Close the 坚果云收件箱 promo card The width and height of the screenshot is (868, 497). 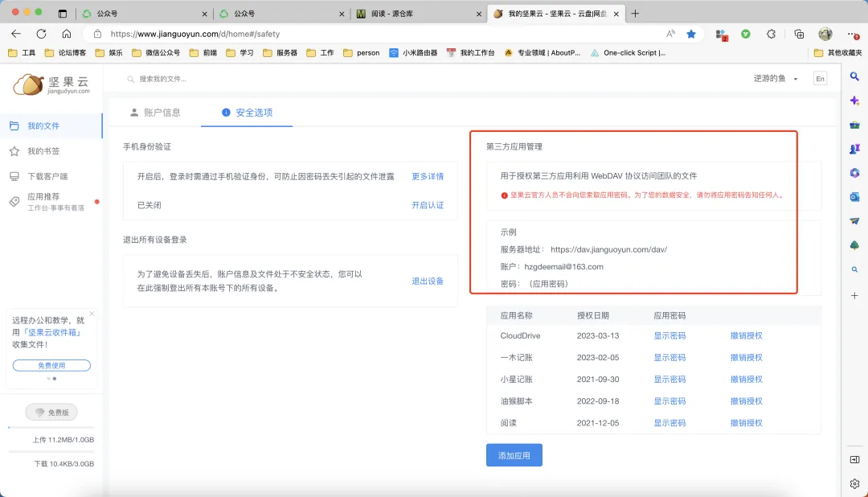(x=92, y=314)
